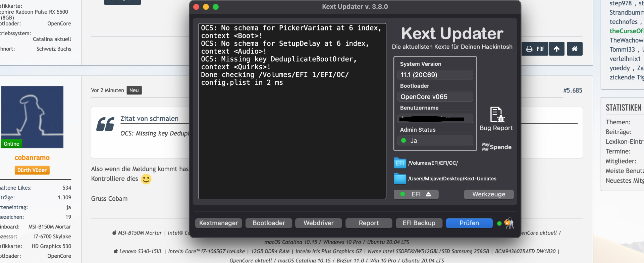Click the System Version field 11.1 (20C69)
Screen dimensions: 644x263
(x=435, y=75)
